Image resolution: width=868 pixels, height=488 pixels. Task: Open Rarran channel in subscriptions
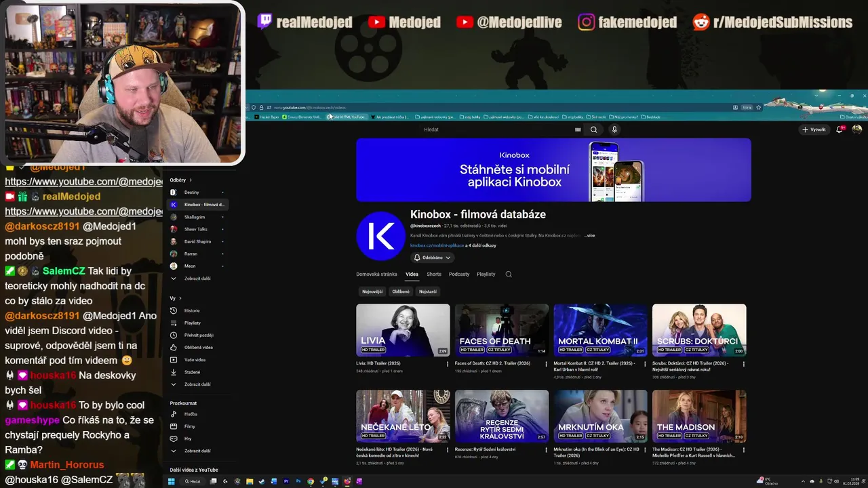pos(197,253)
